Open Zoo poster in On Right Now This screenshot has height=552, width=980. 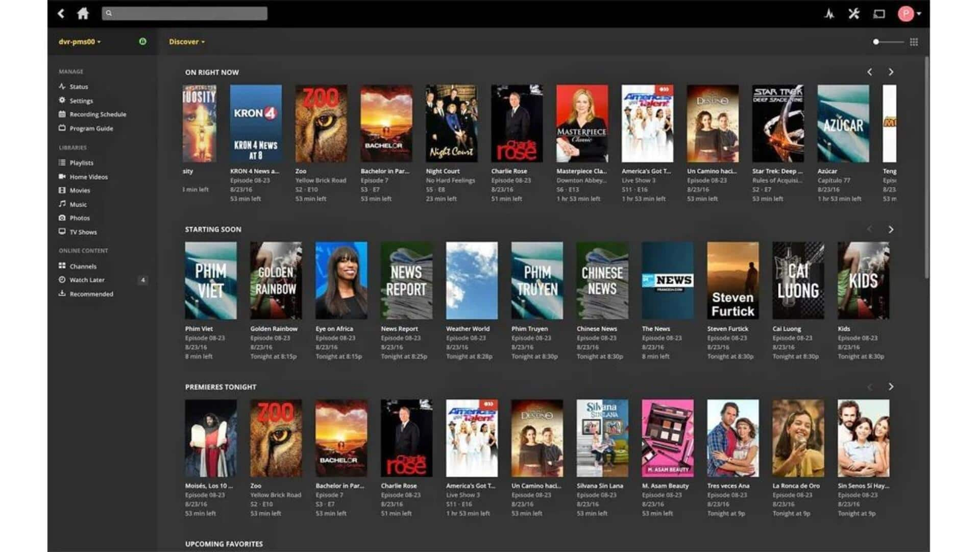[x=321, y=124]
